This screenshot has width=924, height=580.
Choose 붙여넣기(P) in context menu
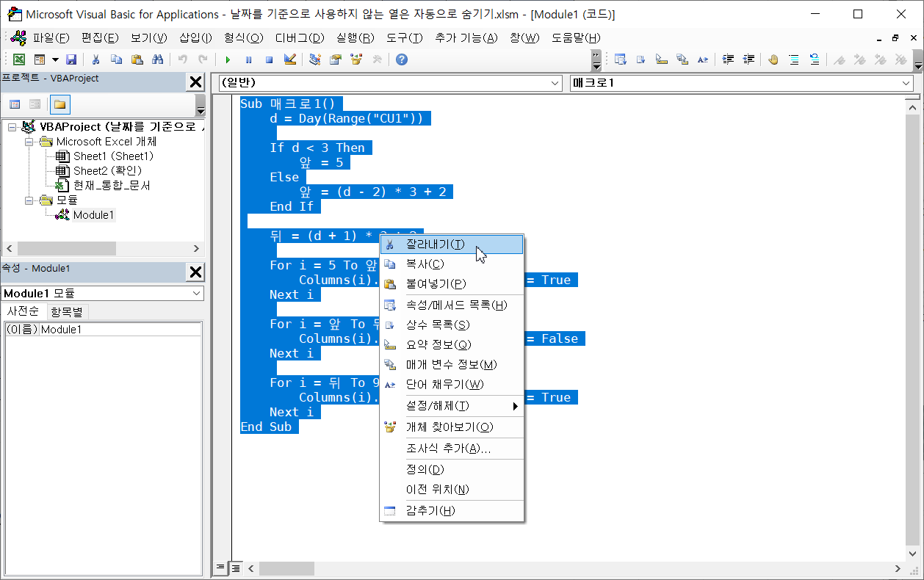point(451,283)
